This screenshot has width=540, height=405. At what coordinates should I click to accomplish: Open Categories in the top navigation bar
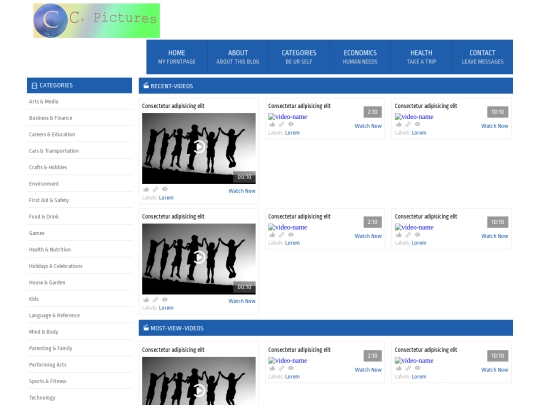[299, 57]
